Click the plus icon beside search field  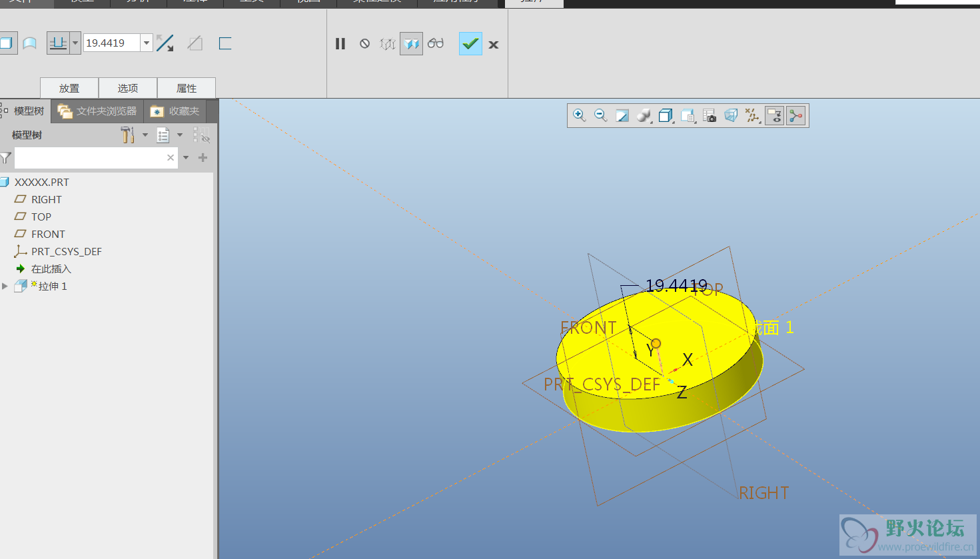(x=203, y=158)
